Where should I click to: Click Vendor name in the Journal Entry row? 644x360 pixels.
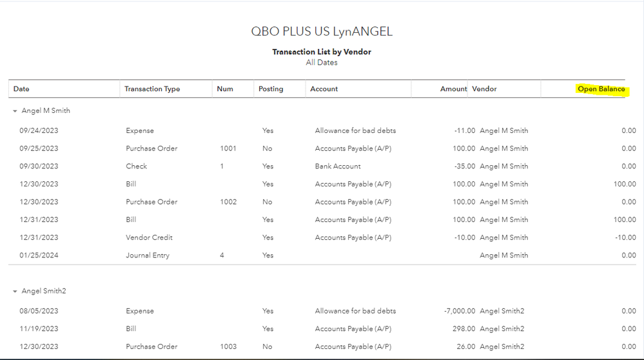tap(504, 255)
